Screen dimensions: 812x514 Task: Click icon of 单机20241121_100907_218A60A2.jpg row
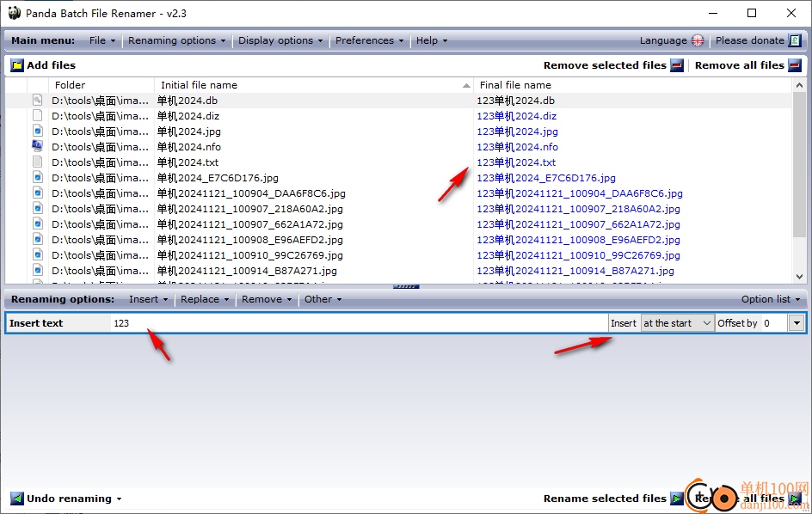point(37,209)
